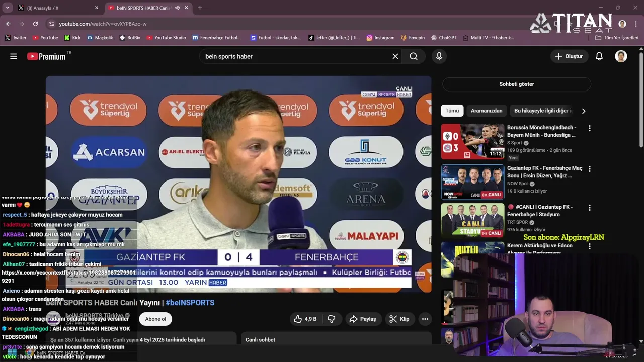View site information icon in address bar
The width and height of the screenshot is (644, 362).
tap(51, 24)
